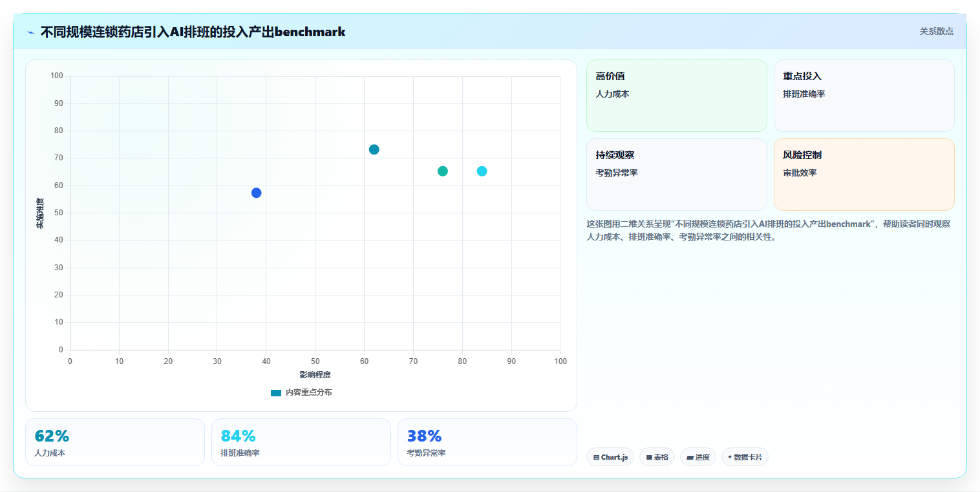Select the light cyan scatter point at 84
This screenshot has width=980, height=492.
(x=482, y=171)
